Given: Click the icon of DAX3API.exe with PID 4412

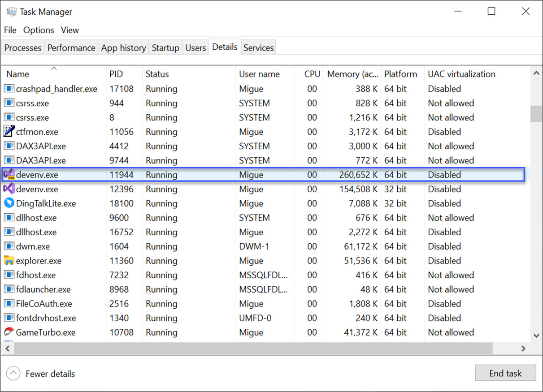Looking at the screenshot, I should coord(9,146).
